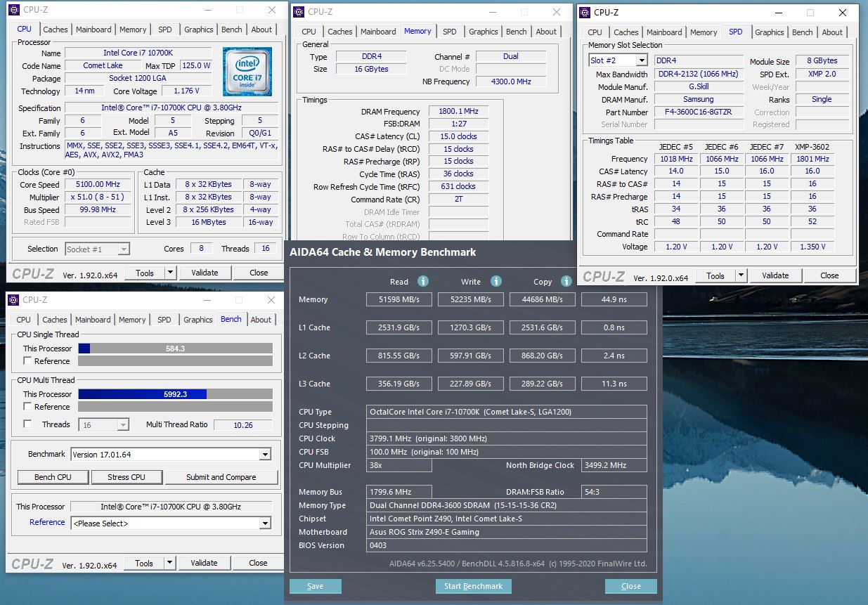Click L3 Cache Read 356.19 GB/s value
Screen dimensions: 868x605
pos(399,384)
